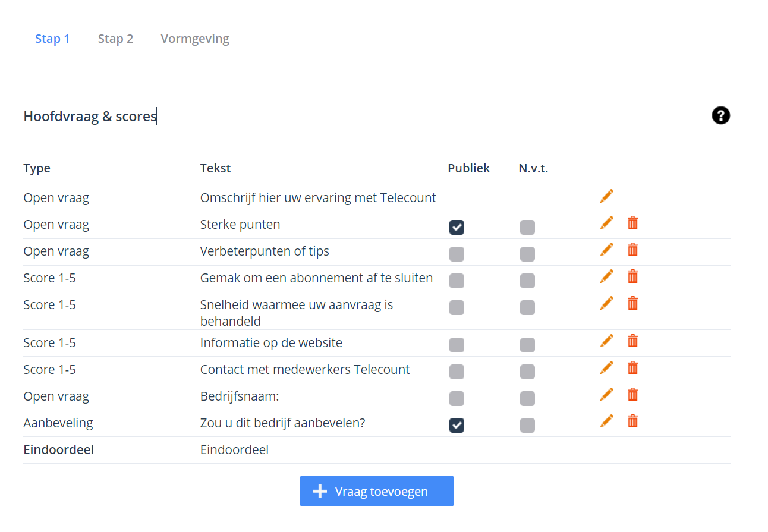Check N.v.t. for 'Informatie op de website'
Screen dimensions: 768x532
(x=527, y=345)
